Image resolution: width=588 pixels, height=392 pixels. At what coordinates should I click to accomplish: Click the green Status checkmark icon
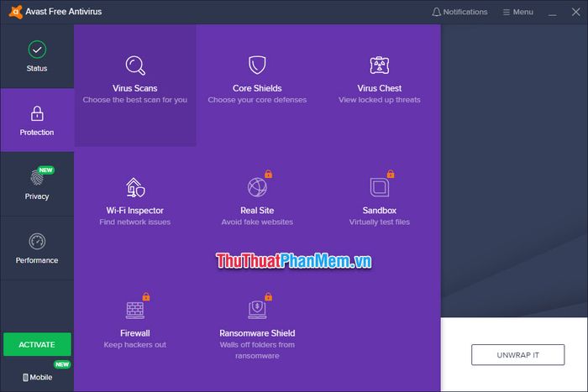pyautogui.click(x=37, y=50)
